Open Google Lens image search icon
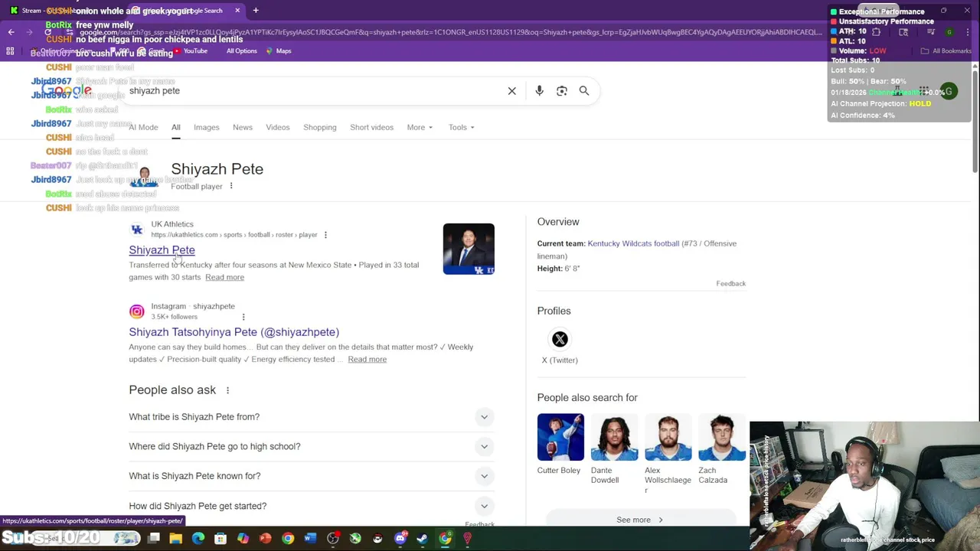The height and width of the screenshot is (551, 980). pyautogui.click(x=562, y=91)
